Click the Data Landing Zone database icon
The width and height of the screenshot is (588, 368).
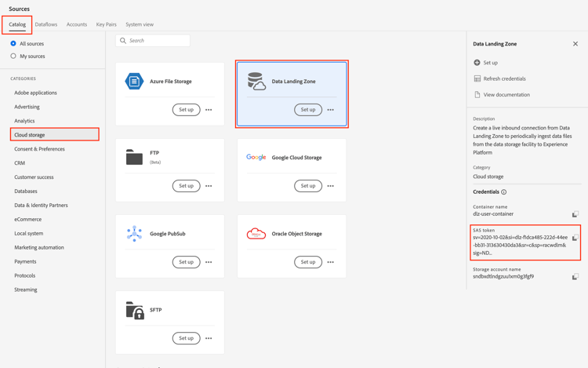(256, 81)
